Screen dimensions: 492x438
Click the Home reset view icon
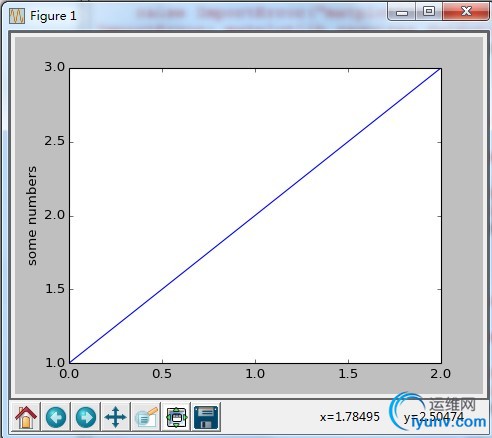(x=26, y=417)
